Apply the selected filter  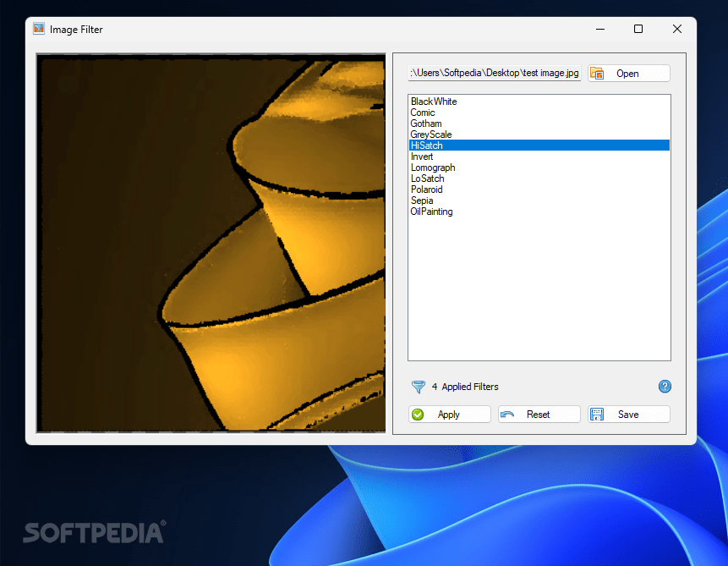tap(449, 414)
